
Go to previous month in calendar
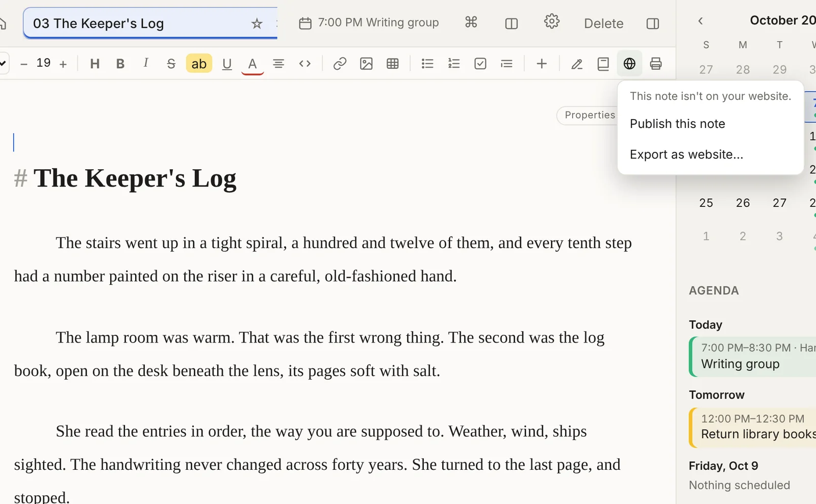point(701,21)
